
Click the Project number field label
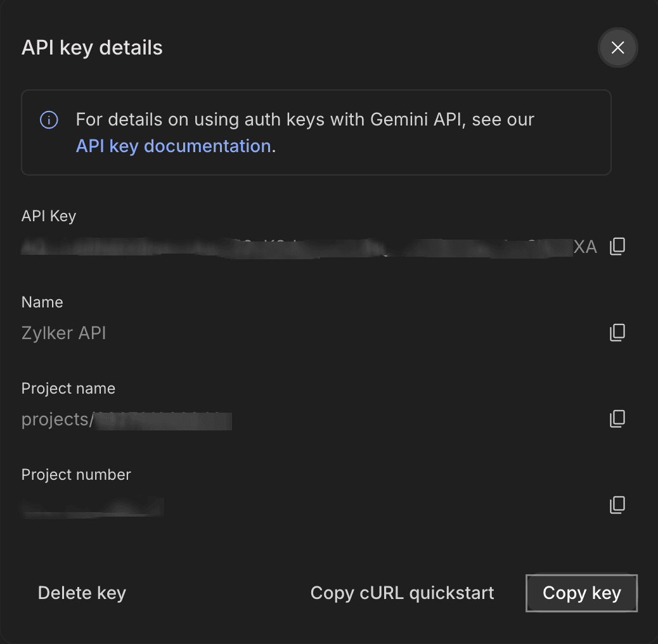pos(76,475)
